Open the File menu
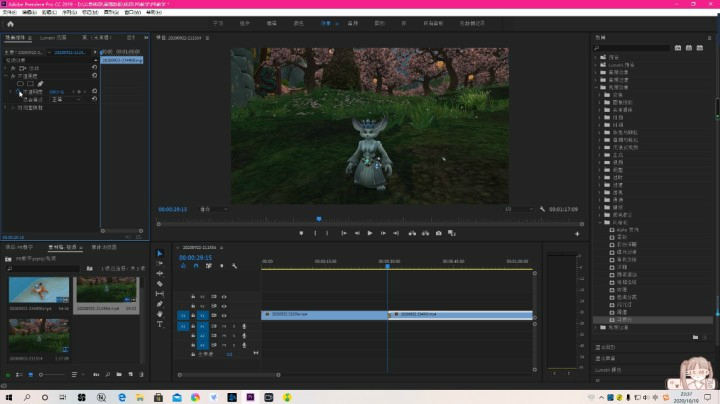720x404 pixels. click(9, 12)
